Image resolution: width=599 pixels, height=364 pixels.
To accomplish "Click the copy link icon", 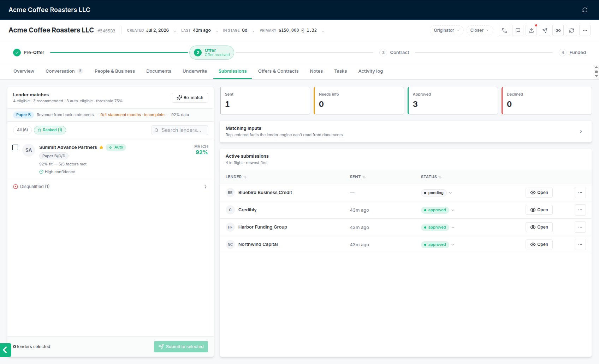I will coord(558,30).
